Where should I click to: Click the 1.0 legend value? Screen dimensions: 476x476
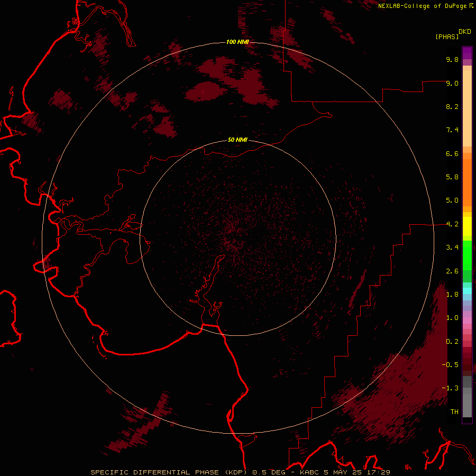(x=452, y=318)
